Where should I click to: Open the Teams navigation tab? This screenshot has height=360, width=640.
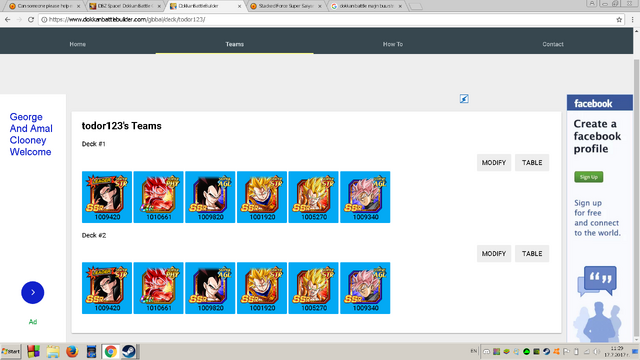coord(235,44)
